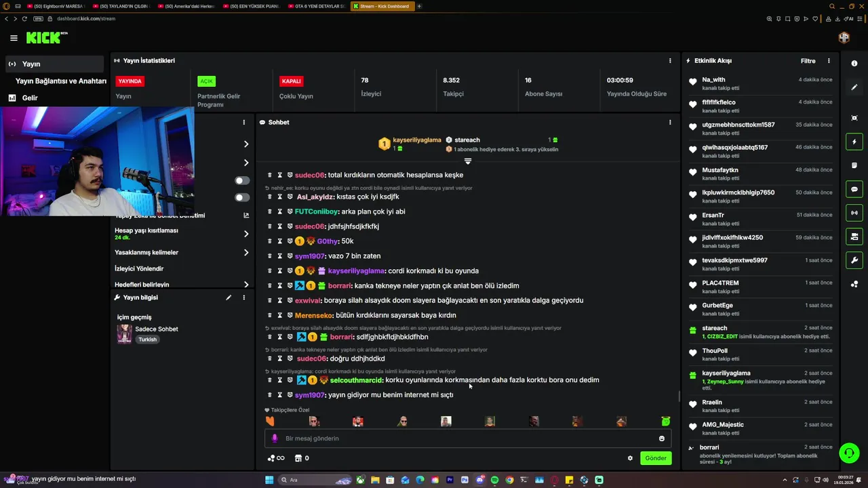The image size is (868, 488).
Task: Open the emoji picker in chat input
Action: (x=662, y=439)
